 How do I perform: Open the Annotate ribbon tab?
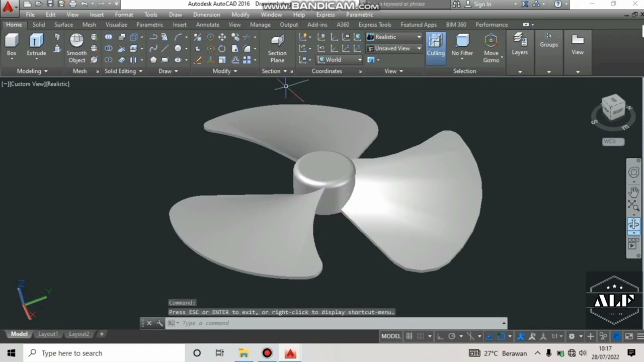[208, 25]
